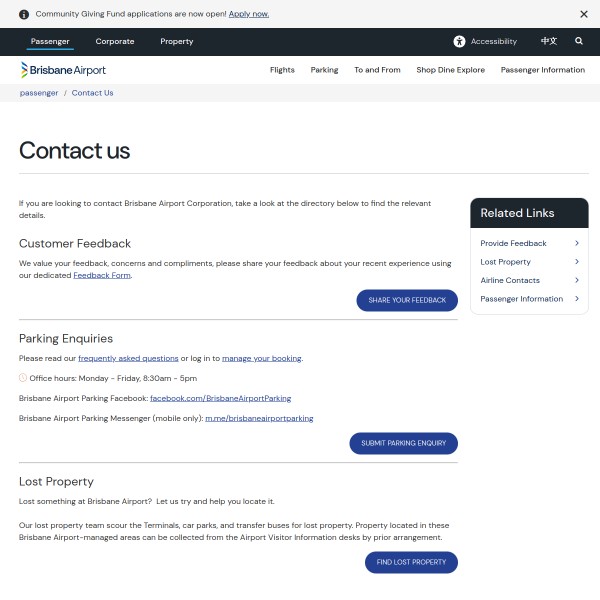Screen dimensions: 600x600
Task: Click the passenger breadcrumb link
Action: coord(39,93)
